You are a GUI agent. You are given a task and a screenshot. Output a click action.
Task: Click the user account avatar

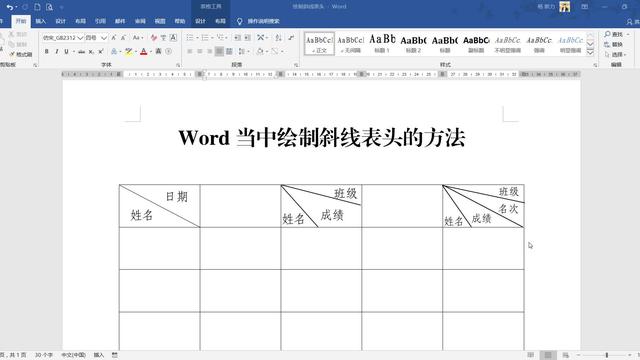tap(564, 7)
